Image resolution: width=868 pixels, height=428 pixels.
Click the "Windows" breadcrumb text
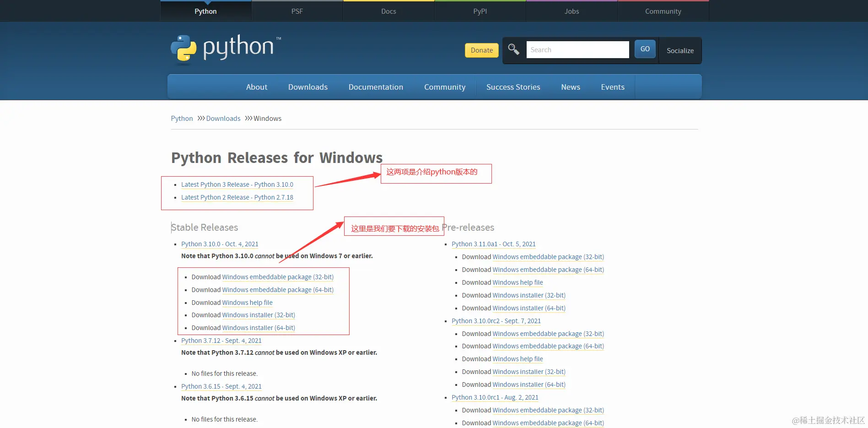click(x=268, y=118)
